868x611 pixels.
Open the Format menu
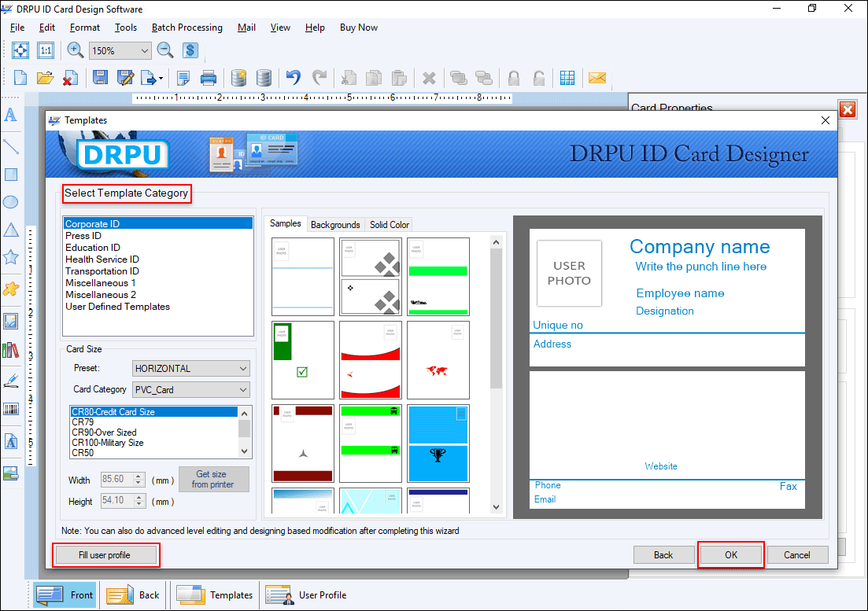(85, 28)
